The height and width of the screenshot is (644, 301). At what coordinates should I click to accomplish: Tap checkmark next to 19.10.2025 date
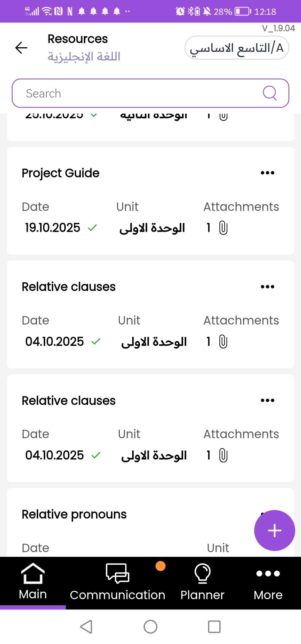click(92, 228)
